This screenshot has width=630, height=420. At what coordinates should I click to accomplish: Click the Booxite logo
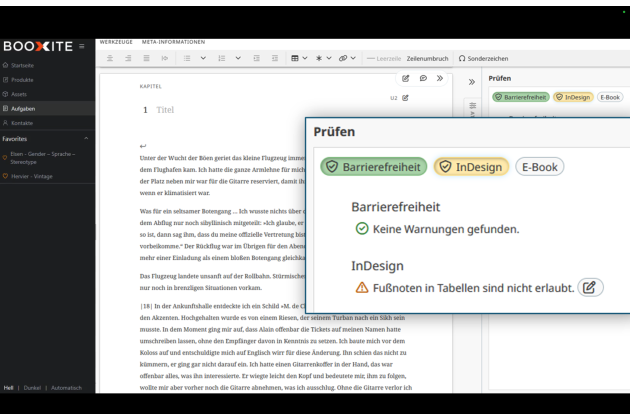pyautogui.click(x=38, y=46)
